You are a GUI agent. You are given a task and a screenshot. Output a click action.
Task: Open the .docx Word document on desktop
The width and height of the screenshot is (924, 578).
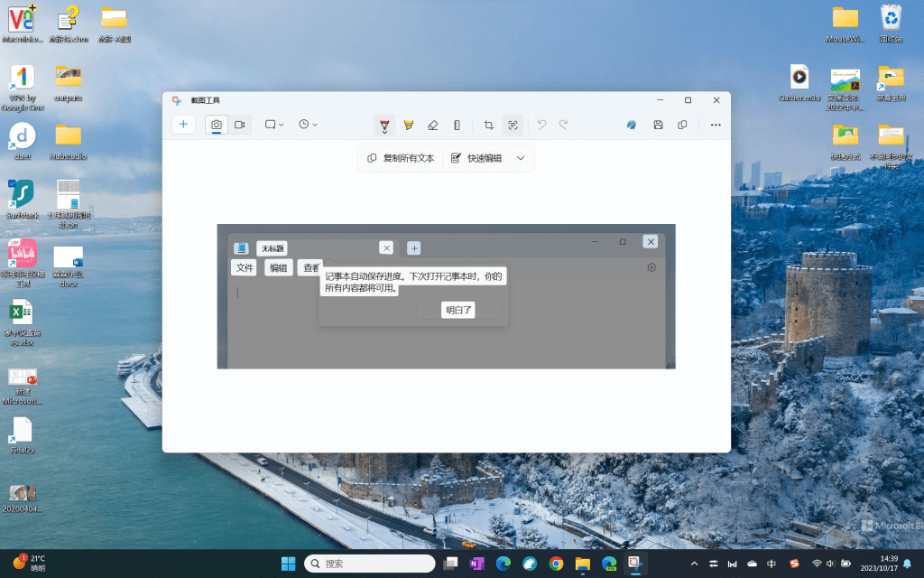pyautogui.click(x=69, y=266)
